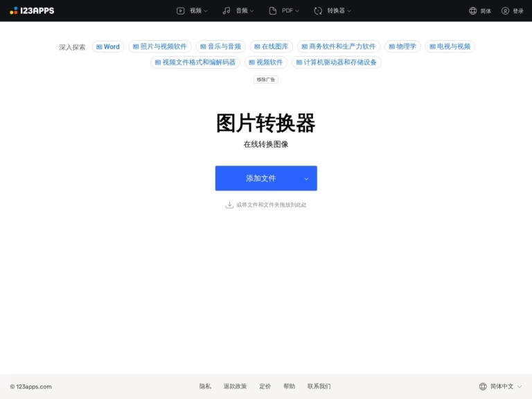532x399 pixels.
Task: Open the 计算机驱动器和存储设备 topic chip
Action: 336,62
